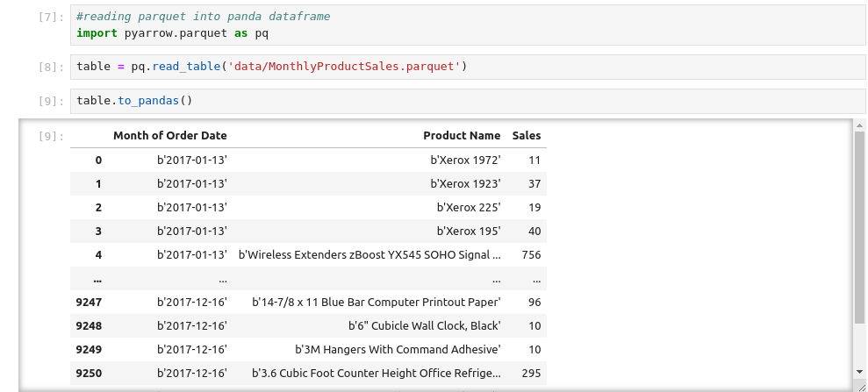
Task: Click the sales value 295 in row 9250
Action: [530, 374]
